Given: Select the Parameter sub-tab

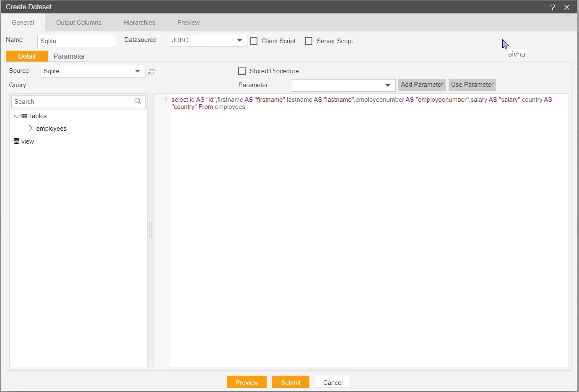Looking at the screenshot, I should pyautogui.click(x=69, y=56).
